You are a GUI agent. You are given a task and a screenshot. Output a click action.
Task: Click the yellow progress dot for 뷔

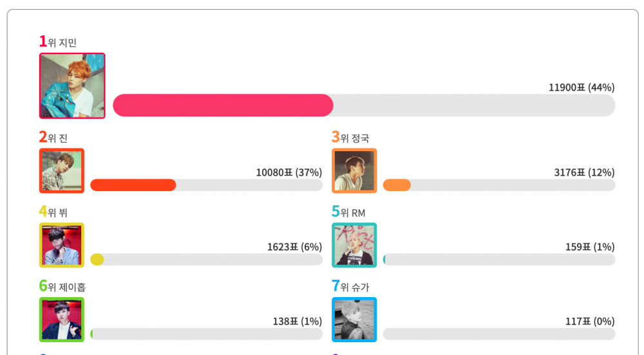click(97, 259)
